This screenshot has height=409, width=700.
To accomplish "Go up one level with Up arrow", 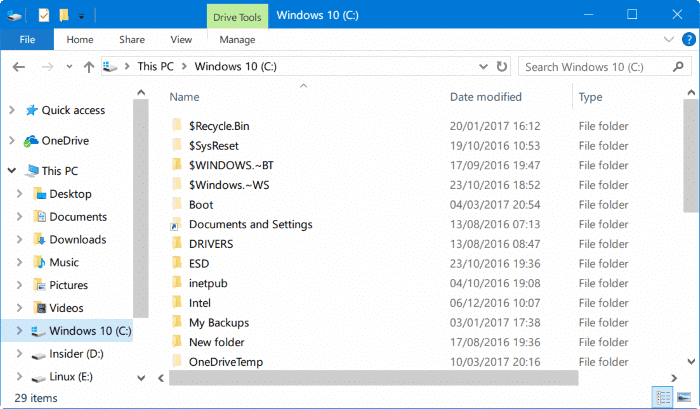I will [89, 67].
